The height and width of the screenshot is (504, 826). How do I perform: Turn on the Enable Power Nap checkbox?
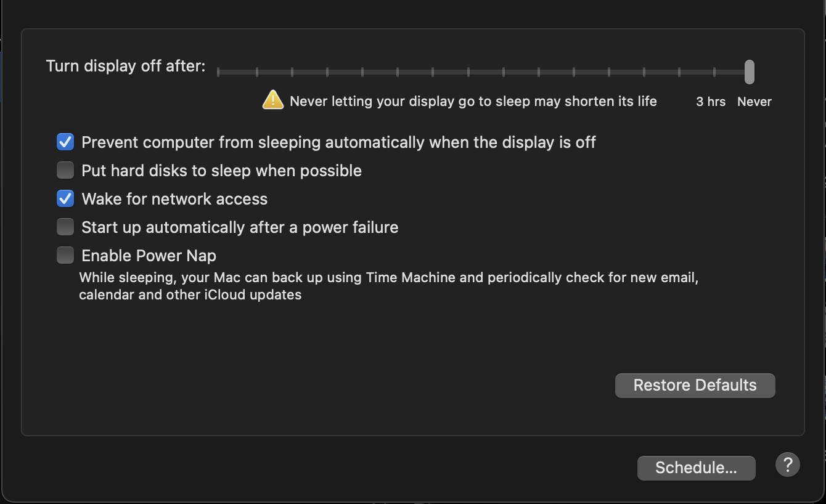[x=65, y=256]
